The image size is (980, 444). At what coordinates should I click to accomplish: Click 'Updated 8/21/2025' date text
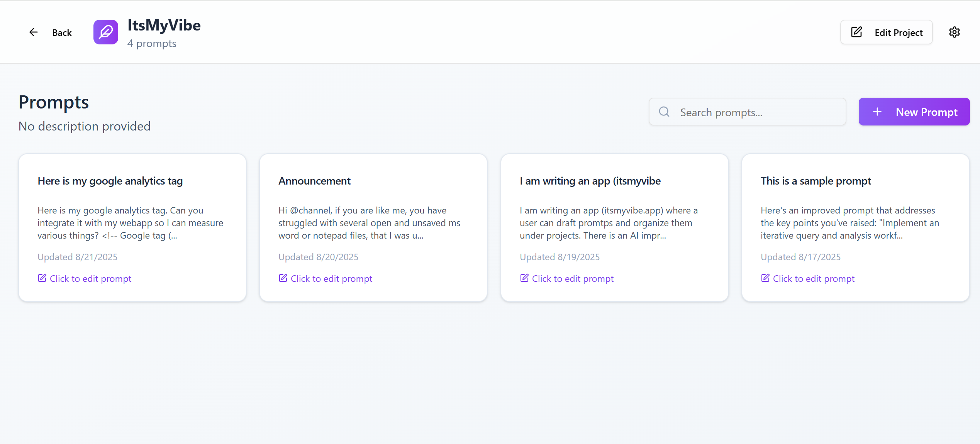[78, 257]
